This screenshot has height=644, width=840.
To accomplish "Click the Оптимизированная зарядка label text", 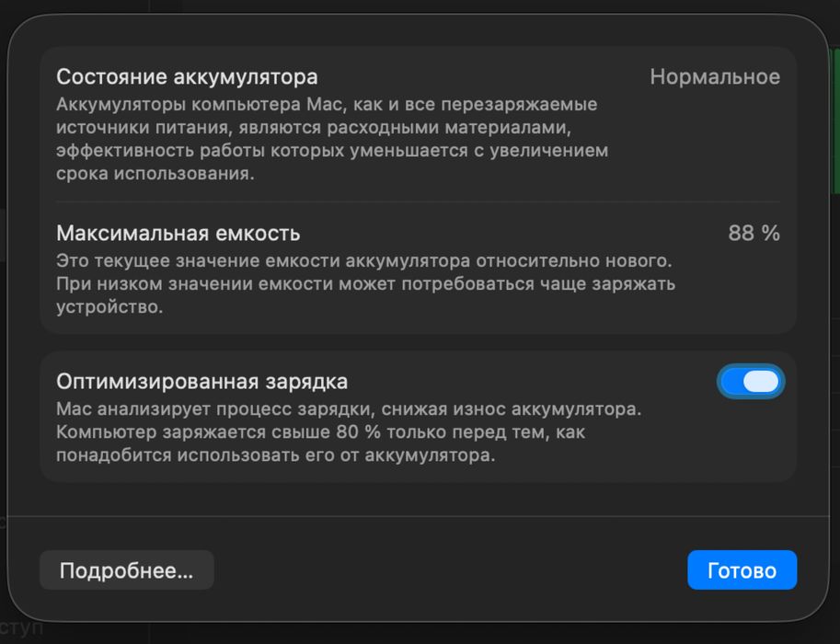I will point(201,381).
